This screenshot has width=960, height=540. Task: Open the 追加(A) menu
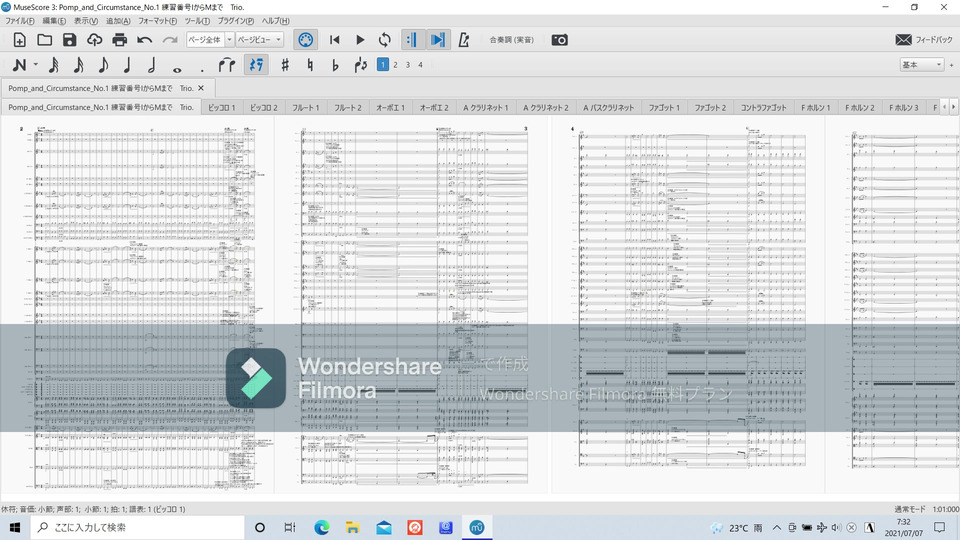(118, 21)
